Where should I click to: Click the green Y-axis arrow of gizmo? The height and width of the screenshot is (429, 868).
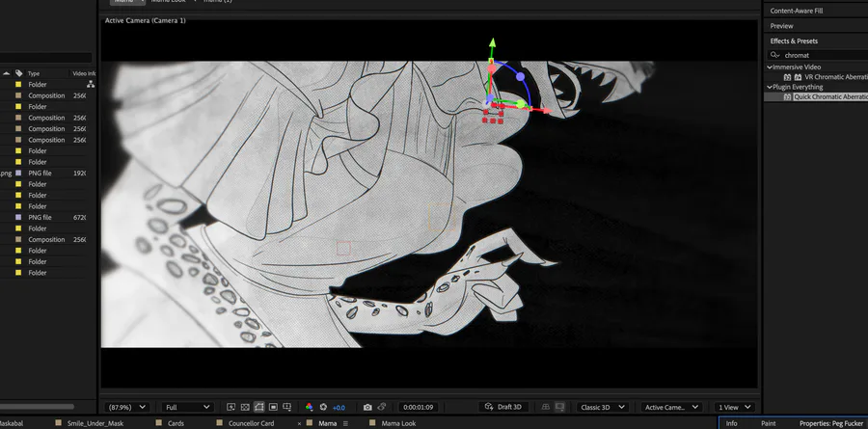[x=492, y=43]
